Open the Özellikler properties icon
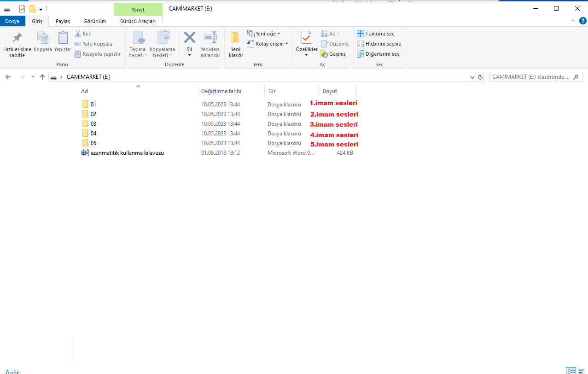Image resolution: width=588 pixels, height=374 pixels. 306,38
